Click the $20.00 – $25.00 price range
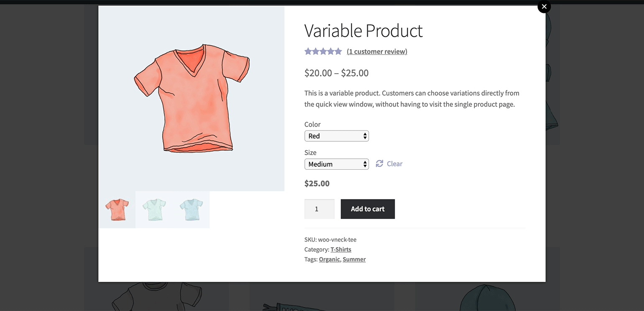This screenshot has height=311, width=644. 336,73
